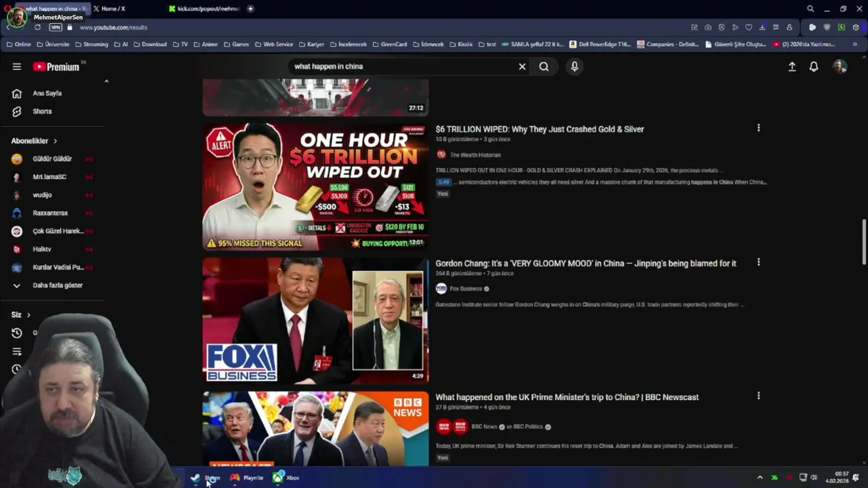Image resolution: width=868 pixels, height=488 pixels.
Task: Click the heart bookmark icon in toolbar
Action: click(749, 27)
